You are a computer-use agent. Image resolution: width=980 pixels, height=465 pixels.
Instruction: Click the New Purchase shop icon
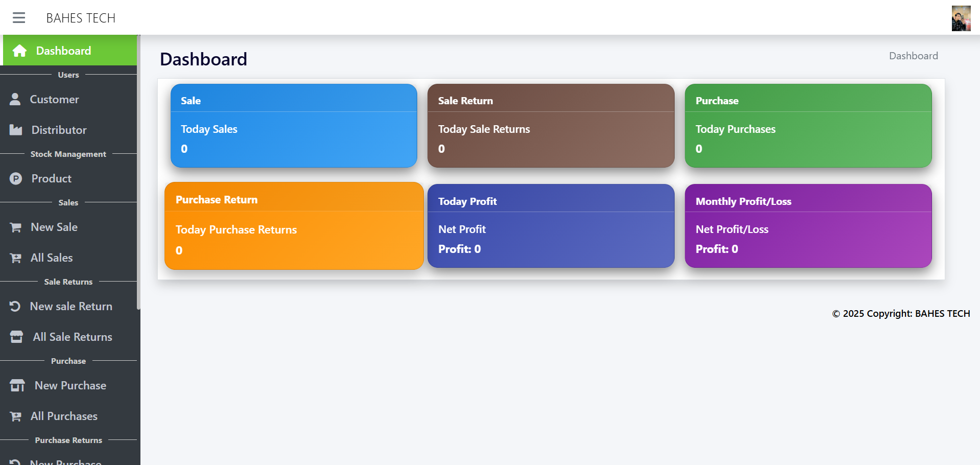coord(17,385)
